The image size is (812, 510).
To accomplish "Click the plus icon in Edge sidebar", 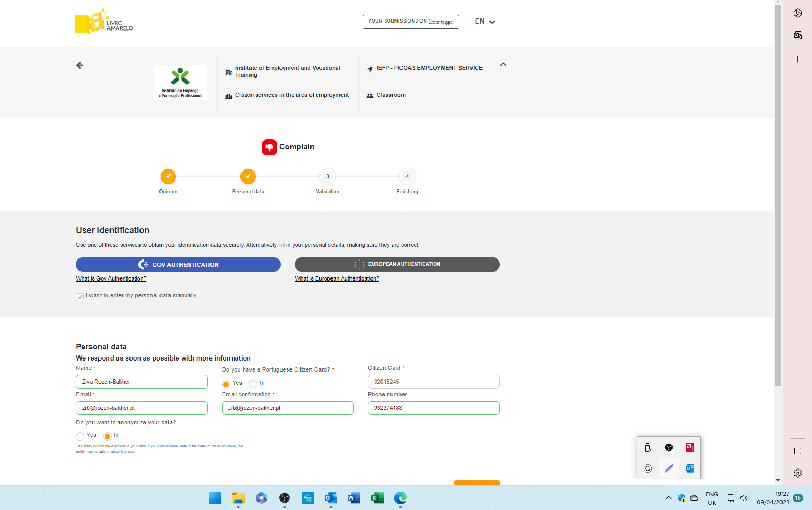I will [x=798, y=59].
